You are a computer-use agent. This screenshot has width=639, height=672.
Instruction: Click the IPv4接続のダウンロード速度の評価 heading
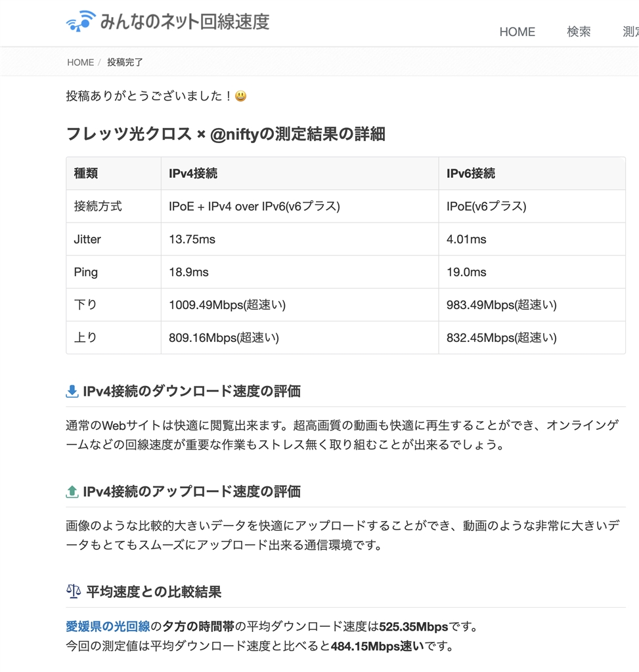click(192, 391)
